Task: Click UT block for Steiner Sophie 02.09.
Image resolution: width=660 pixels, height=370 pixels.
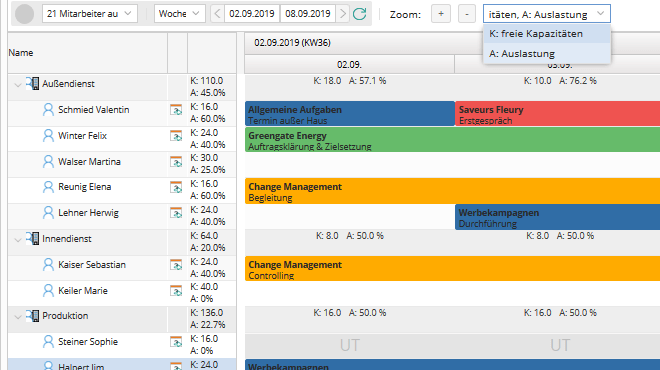Action: pos(349,346)
